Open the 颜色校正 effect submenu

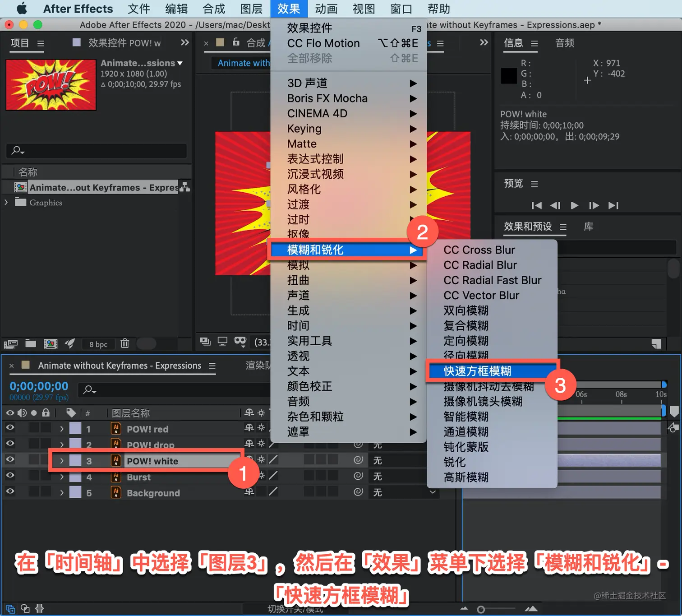tap(348, 386)
